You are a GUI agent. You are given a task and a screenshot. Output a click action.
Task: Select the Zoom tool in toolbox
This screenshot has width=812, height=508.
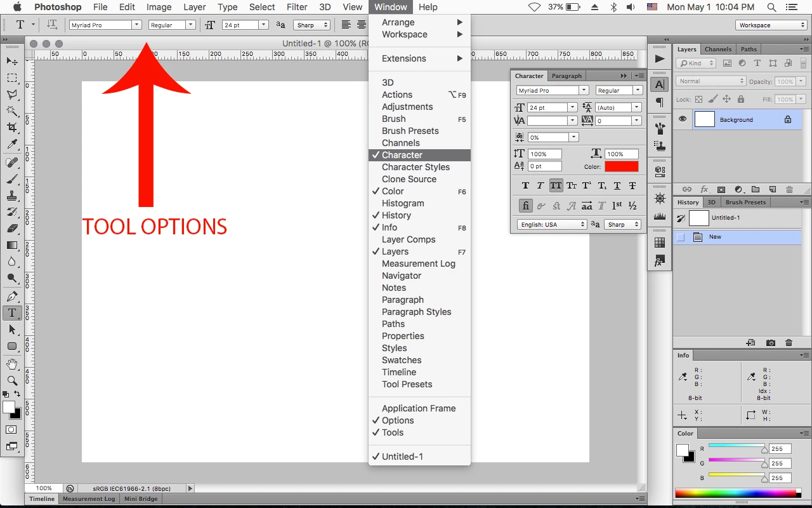click(x=12, y=381)
